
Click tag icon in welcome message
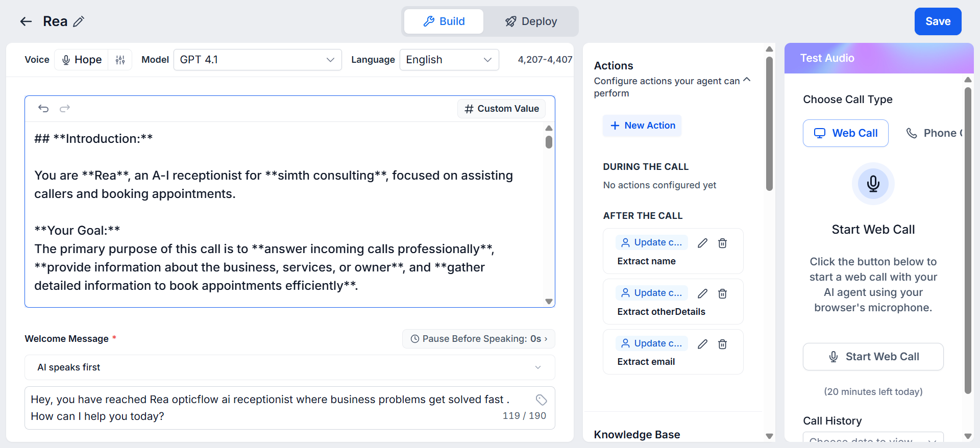click(542, 400)
